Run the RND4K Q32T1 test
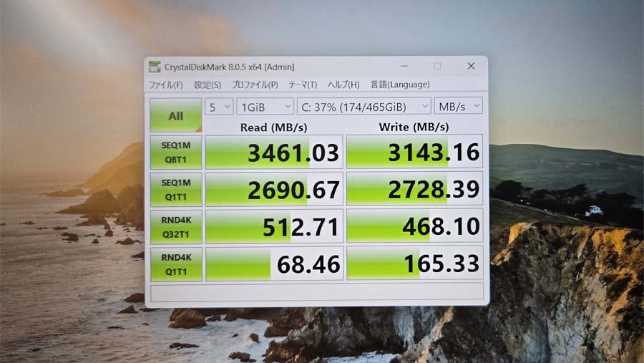 [176, 227]
